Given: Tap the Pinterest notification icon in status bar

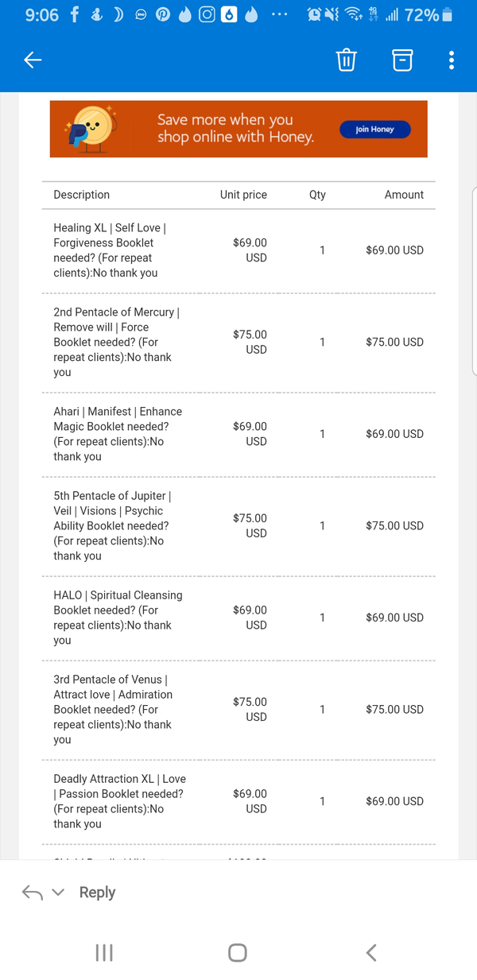Looking at the screenshot, I should point(163,14).
